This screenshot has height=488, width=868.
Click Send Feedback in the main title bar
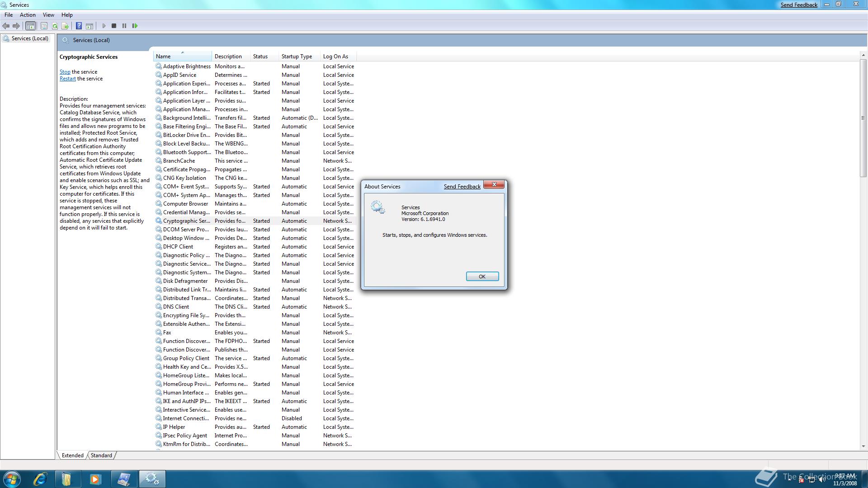tap(799, 5)
